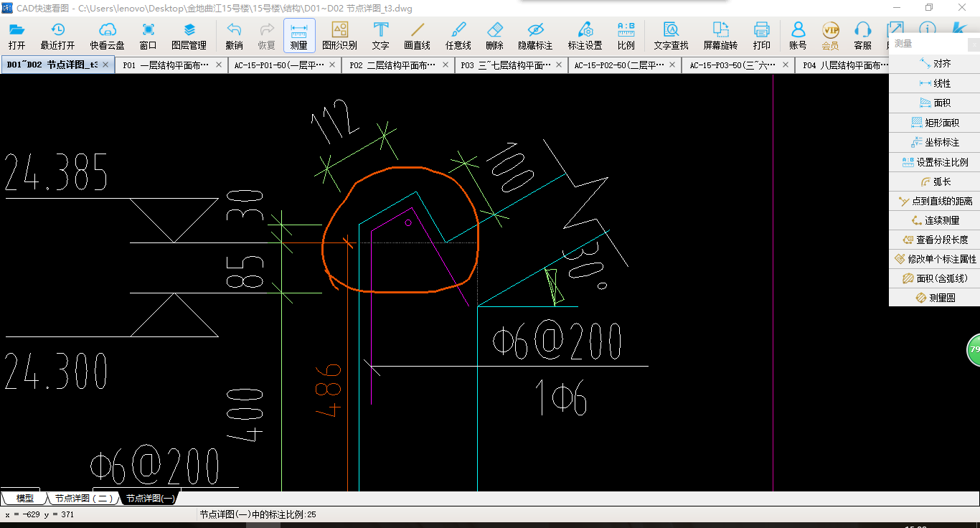Click the 撤销 undo icon
This screenshot has height=528, width=980.
[x=234, y=35]
